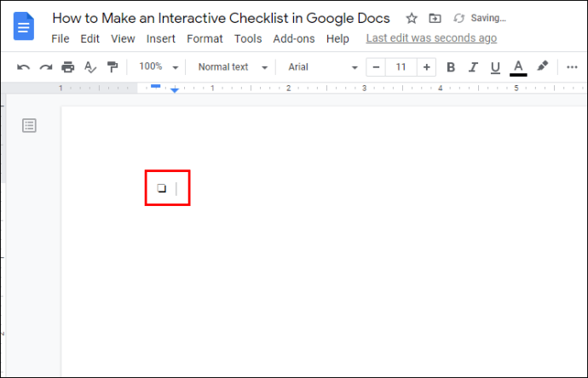
Task: Open the Google Docs home icon
Action: (24, 26)
